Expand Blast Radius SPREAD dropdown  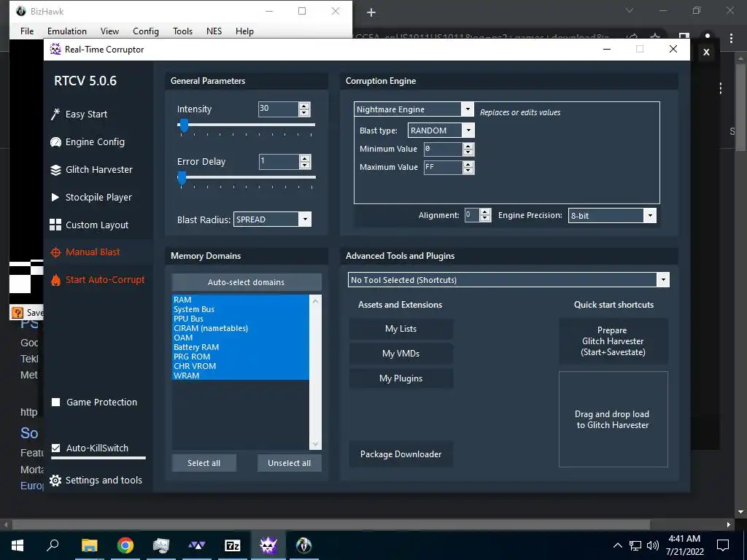305,219
